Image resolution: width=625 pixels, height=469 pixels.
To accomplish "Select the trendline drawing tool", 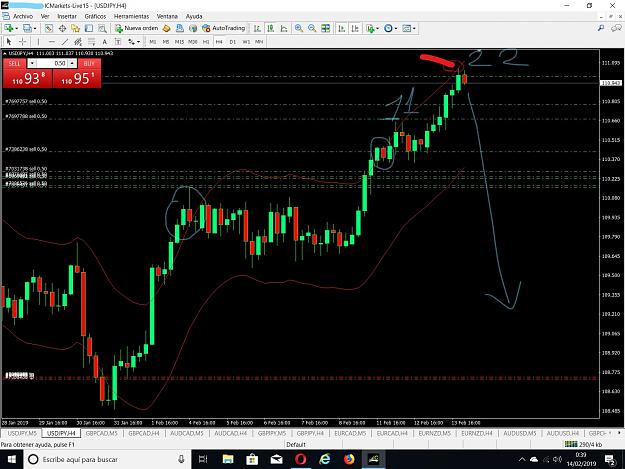I will [65, 41].
